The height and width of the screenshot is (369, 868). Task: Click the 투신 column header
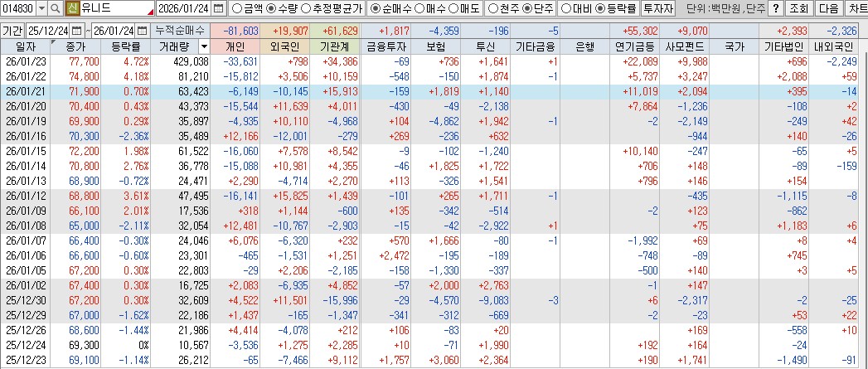485,47
